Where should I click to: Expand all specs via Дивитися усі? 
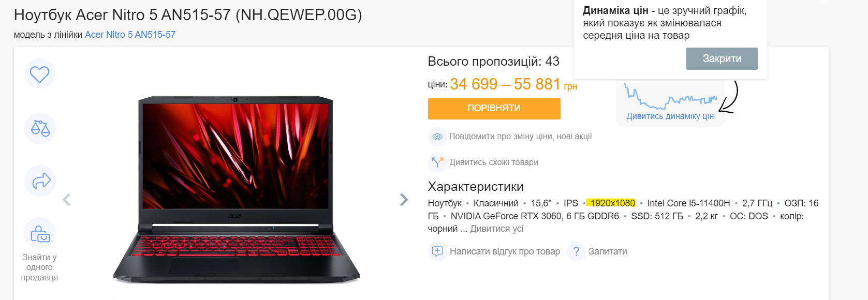pyautogui.click(x=496, y=229)
